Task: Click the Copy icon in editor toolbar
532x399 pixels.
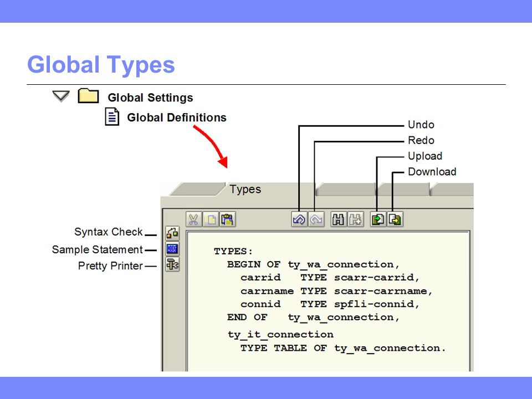Action: pyautogui.click(x=211, y=219)
